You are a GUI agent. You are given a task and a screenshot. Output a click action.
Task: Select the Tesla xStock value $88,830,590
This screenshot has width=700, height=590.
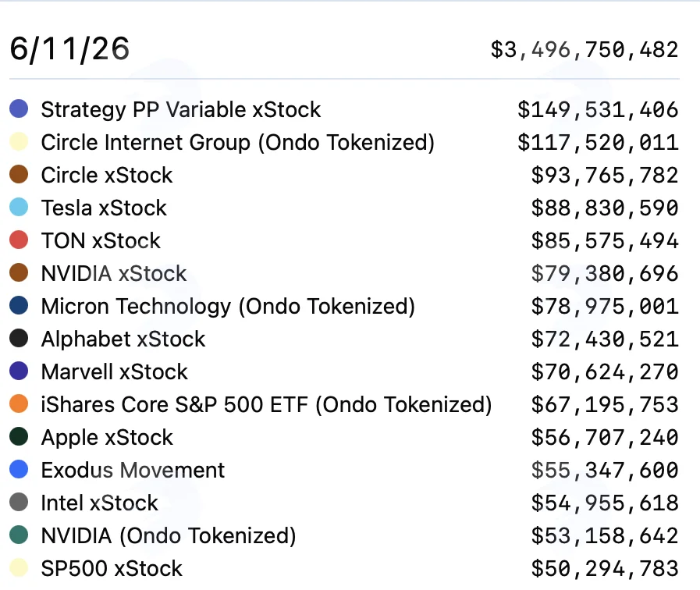[x=605, y=208]
